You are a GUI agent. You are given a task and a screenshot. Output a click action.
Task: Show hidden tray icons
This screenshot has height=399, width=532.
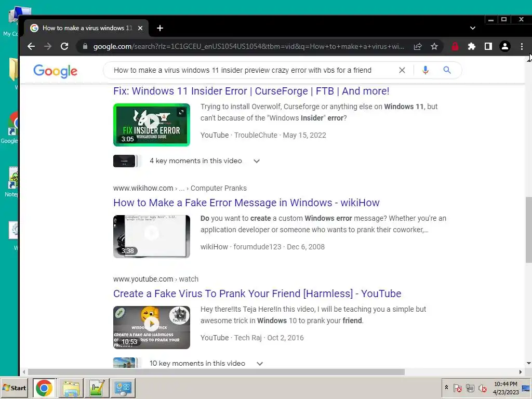click(x=446, y=388)
